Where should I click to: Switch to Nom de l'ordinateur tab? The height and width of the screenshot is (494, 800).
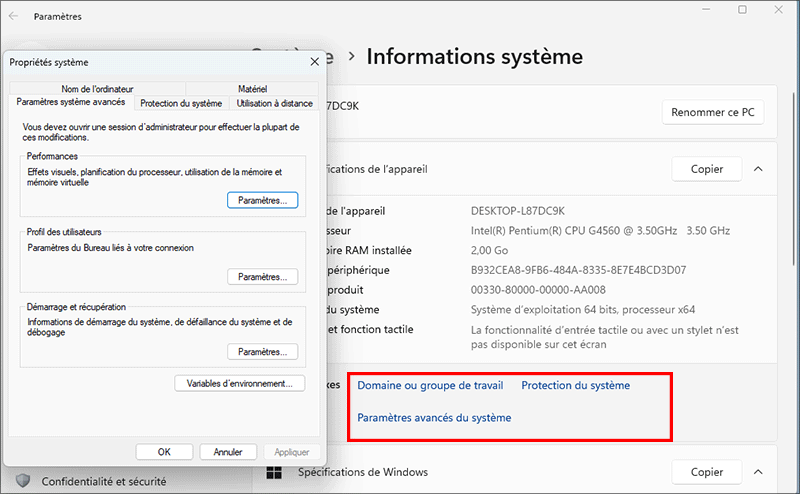[x=97, y=89]
